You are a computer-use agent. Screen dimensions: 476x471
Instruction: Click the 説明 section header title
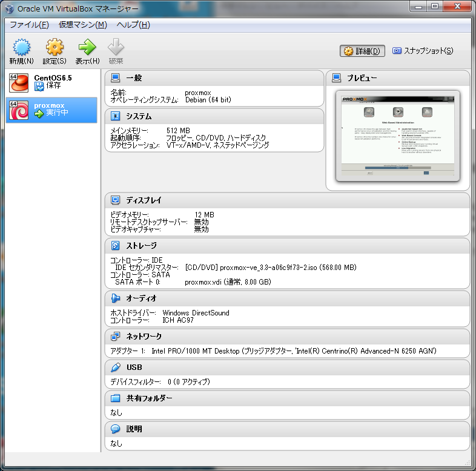(134, 429)
